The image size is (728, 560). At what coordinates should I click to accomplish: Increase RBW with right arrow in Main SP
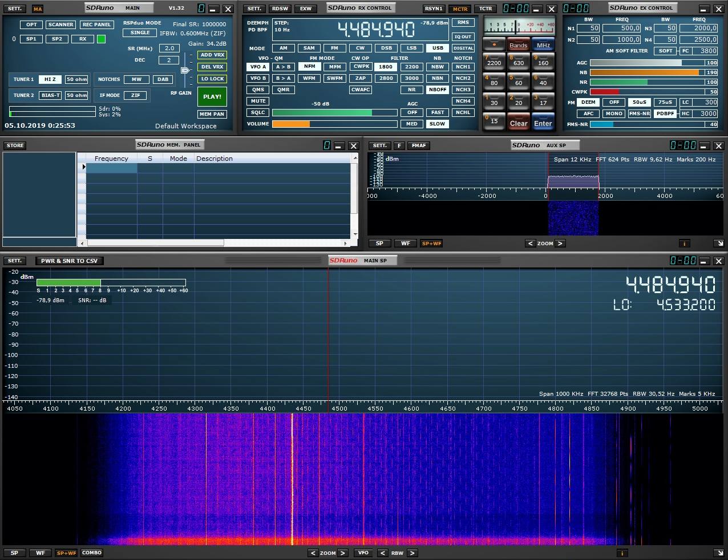pos(412,553)
